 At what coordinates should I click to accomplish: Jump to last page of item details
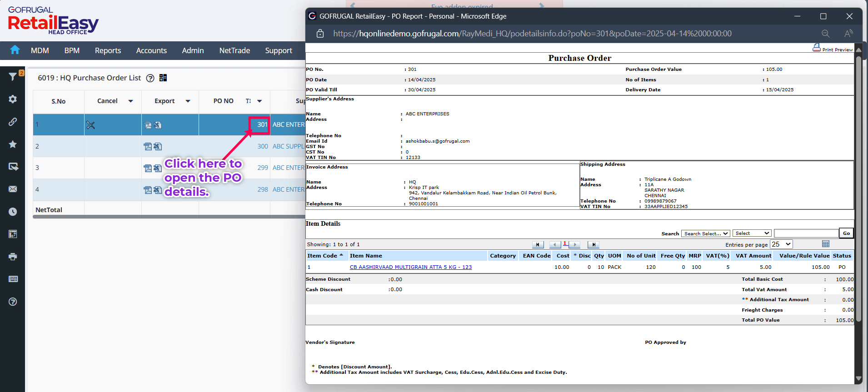coord(593,245)
